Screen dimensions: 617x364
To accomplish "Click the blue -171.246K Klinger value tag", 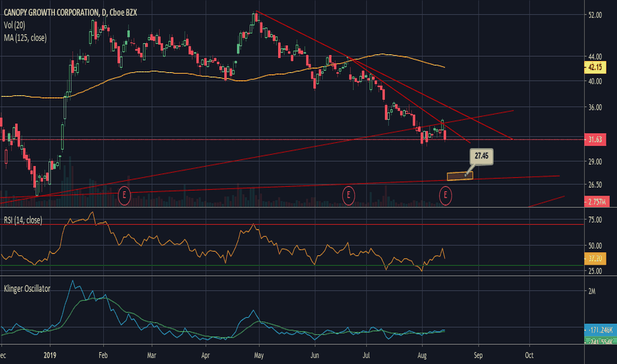I will tap(600, 330).
